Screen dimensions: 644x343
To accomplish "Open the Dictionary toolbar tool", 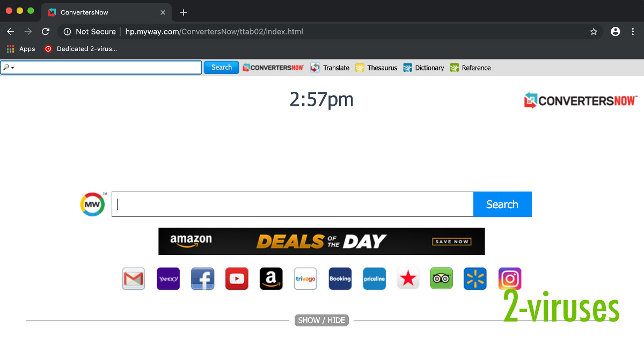I will [x=423, y=68].
